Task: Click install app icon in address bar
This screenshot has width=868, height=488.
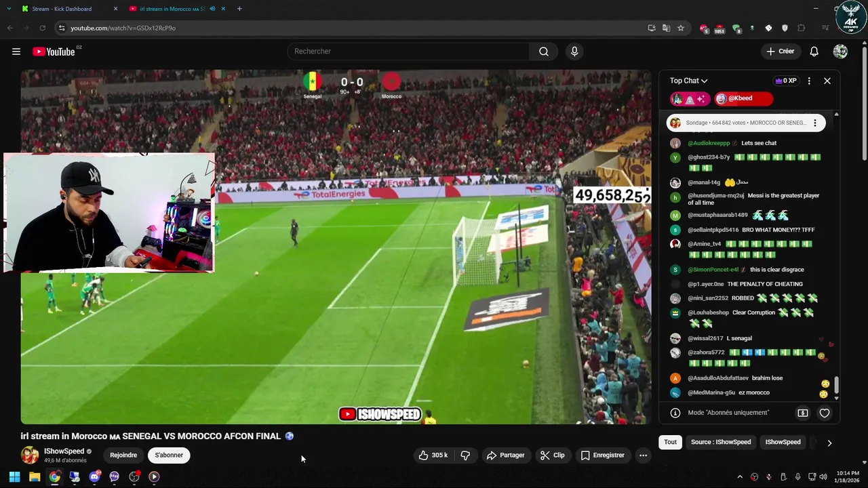Action: point(651,28)
